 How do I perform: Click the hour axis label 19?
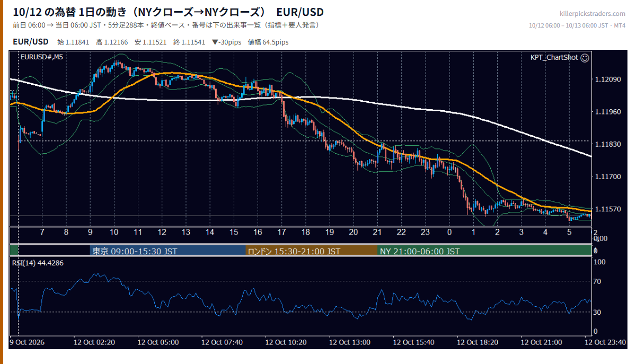[330, 232]
